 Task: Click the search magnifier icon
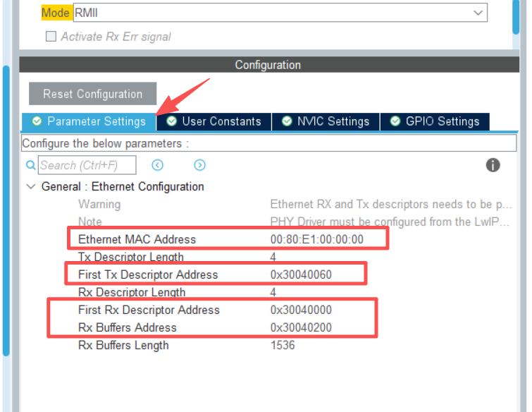(x=30, y=165)
